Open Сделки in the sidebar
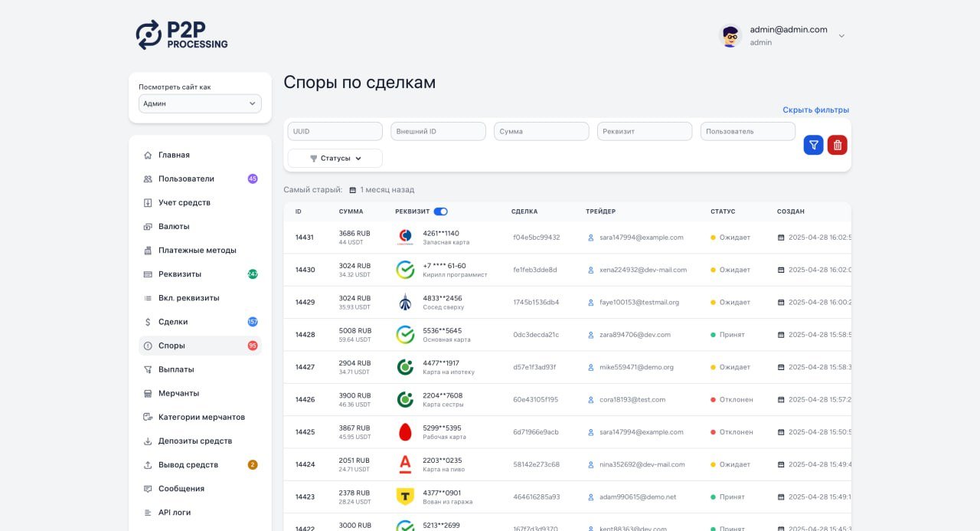The height and width of the screenshot is (531, 980). click(x=173, y=322)
